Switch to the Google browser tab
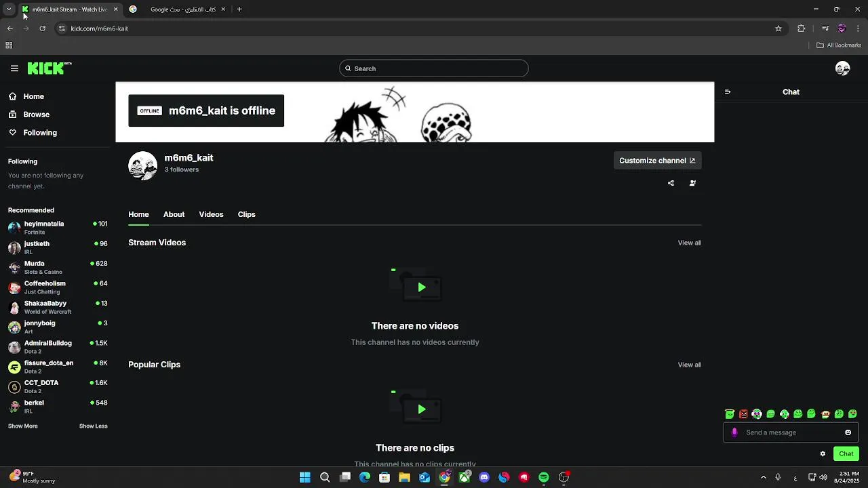This screenshot has height=488, width=868. click(x=178, y=9)
